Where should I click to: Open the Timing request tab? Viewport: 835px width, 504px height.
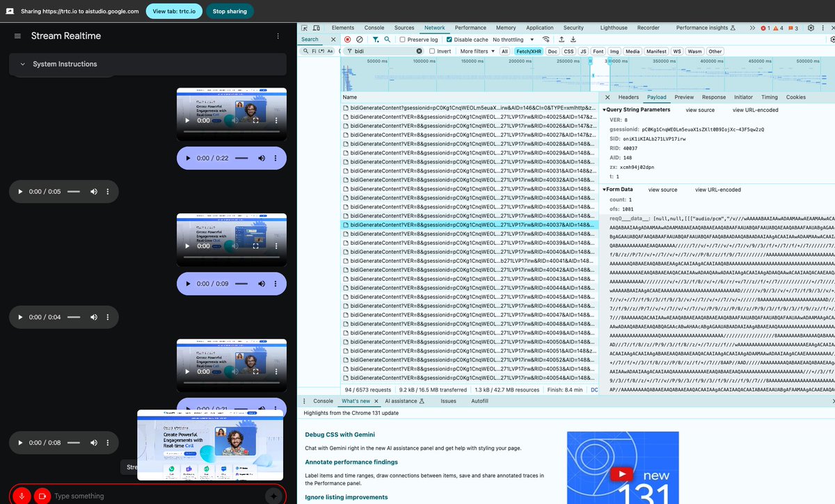(770, 97)
